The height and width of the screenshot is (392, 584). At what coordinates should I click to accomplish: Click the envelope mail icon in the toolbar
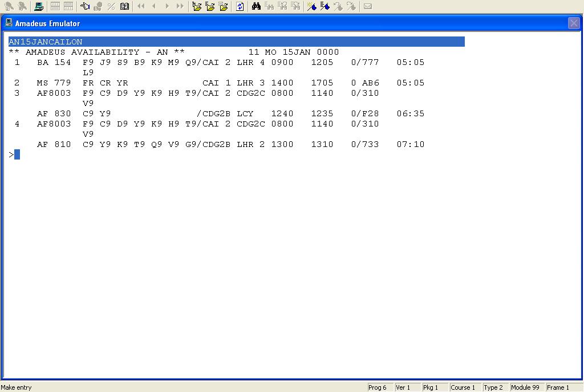click(368, 6)
